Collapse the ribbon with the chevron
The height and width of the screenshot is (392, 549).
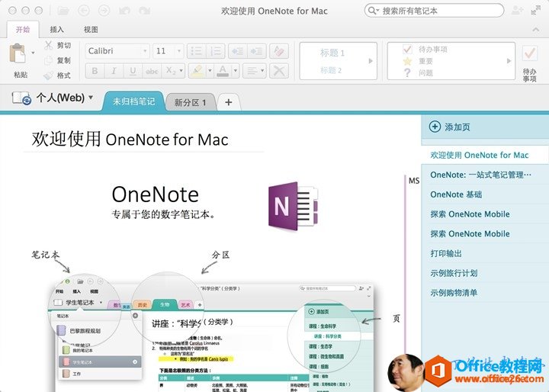click(x=536, y=30)
